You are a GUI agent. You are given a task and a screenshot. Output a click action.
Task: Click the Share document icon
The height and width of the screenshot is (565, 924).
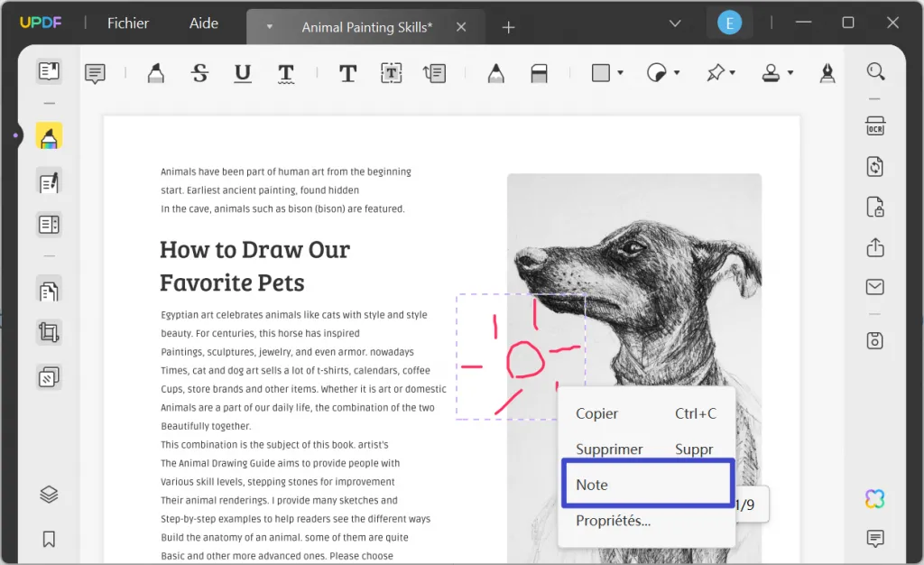874,246
